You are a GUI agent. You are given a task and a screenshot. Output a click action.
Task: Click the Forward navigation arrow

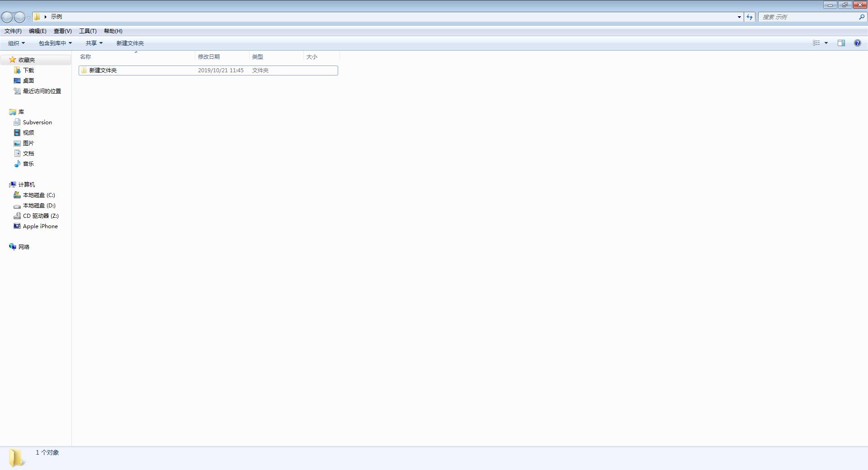coord(19,17)
